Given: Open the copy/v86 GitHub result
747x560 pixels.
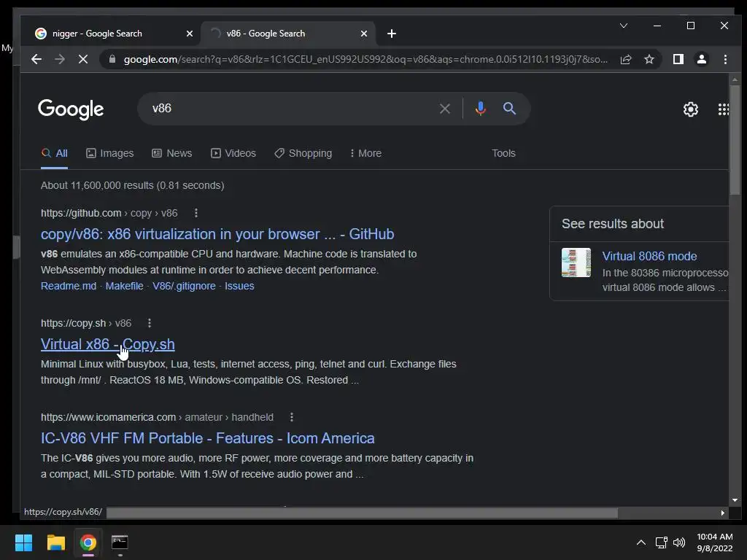Looking at the screenshot, I should point(217,234).
